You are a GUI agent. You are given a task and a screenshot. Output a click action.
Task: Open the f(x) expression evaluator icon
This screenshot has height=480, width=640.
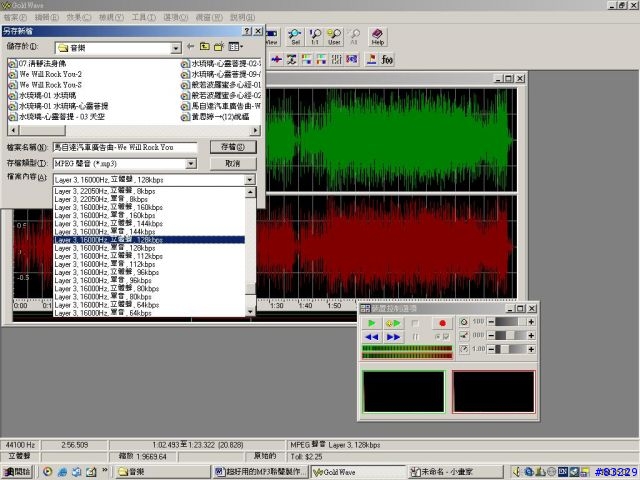tap(387, 60)
